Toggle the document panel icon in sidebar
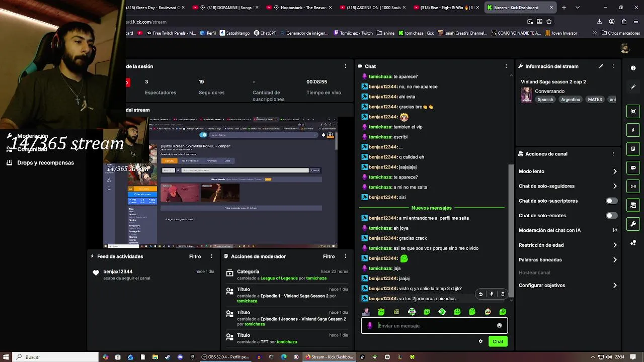Viewport: 644px width, 362px height. click(x=633, y=149)
